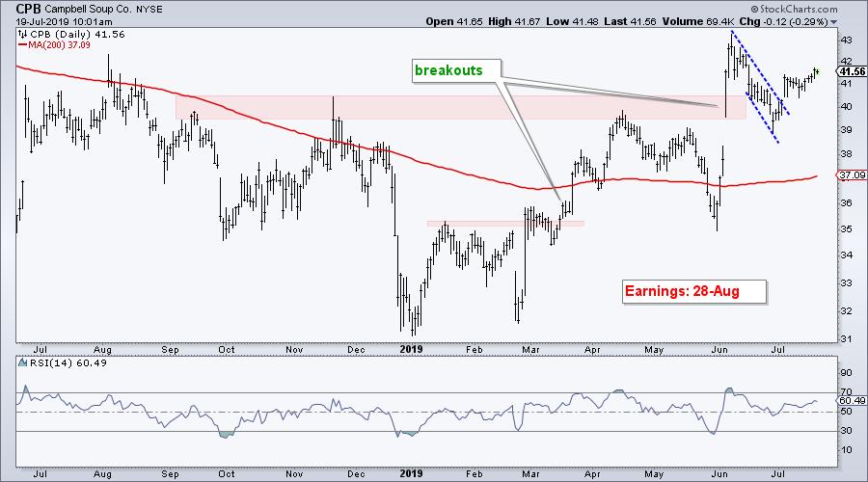Click the RSI 70 overbought level label
Viewport: 868px width, 482px height.
[847, 391]
